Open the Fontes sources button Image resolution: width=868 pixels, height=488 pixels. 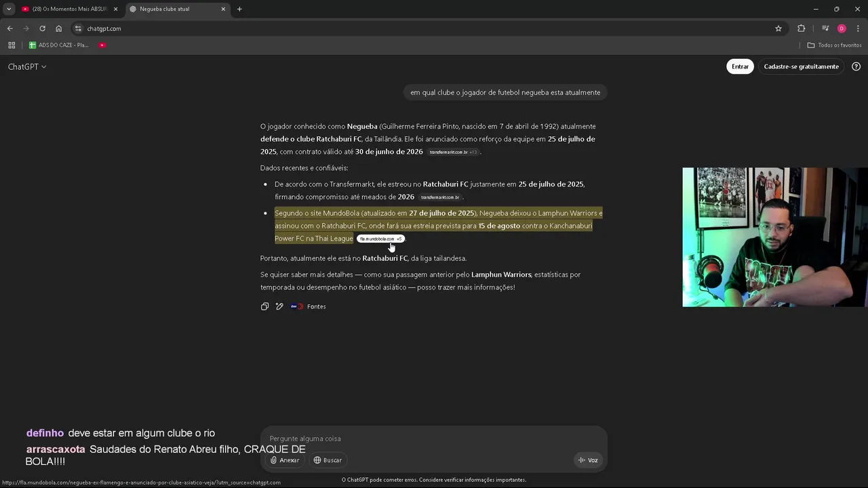point(309,306)
